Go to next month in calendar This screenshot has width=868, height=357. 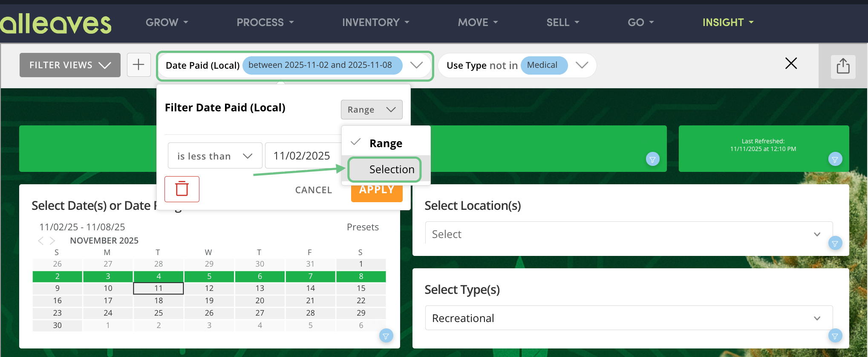[x=52, y=241]
